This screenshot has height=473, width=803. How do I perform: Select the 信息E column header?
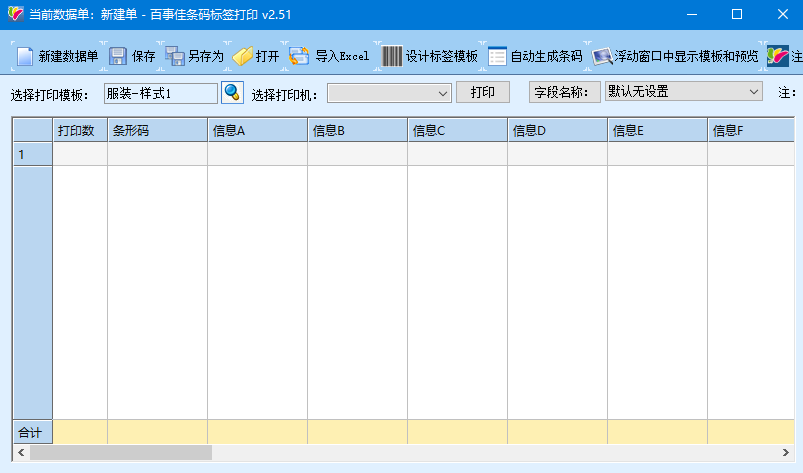tap(658, 131)
